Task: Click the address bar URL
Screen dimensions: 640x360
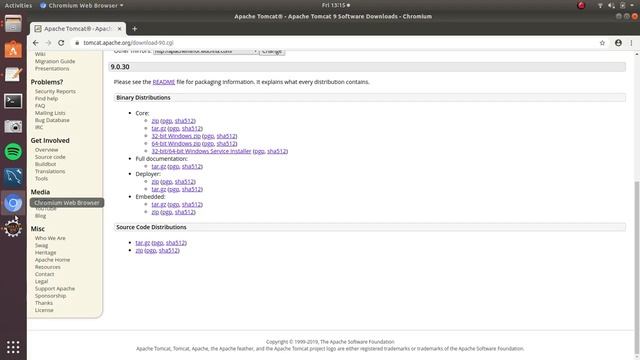Action: point(128,42)
